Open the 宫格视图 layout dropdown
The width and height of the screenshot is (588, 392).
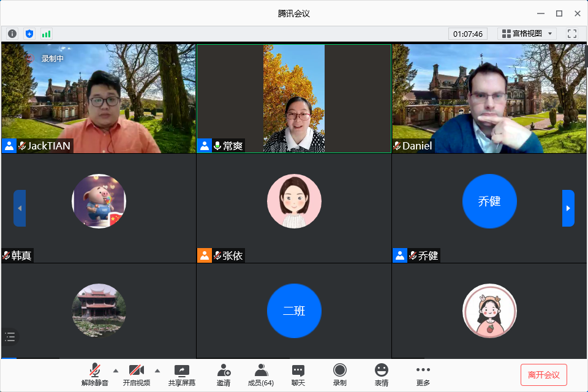pyautogui.click(x=527, y=34)
